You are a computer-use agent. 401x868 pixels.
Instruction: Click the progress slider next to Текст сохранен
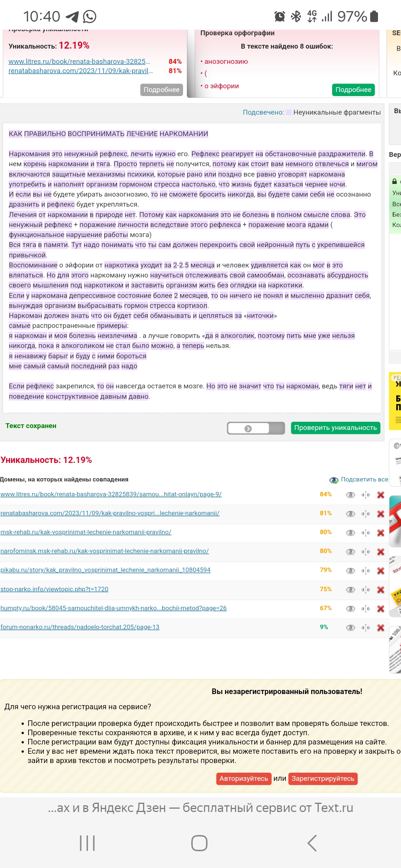(x=256, y=428)
